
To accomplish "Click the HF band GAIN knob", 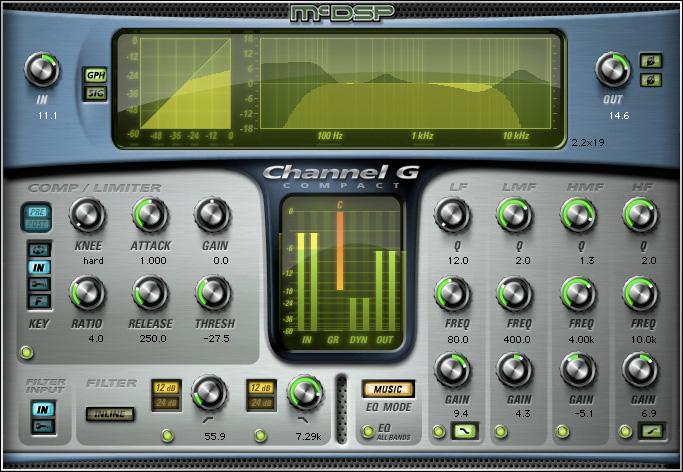I will (640, 370).
